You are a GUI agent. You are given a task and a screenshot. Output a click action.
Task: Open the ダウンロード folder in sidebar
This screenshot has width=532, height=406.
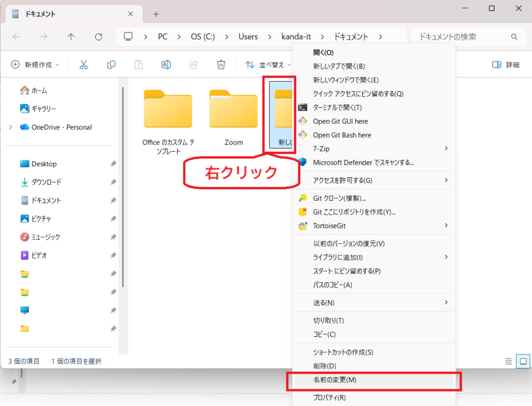click(46, 182)
